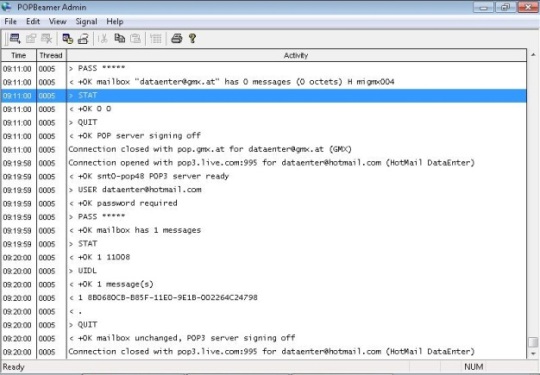Select row mailbox "dataenter@gmx.at" has 0 messages
Screen dimensions: 540x375
coord(264,82)
